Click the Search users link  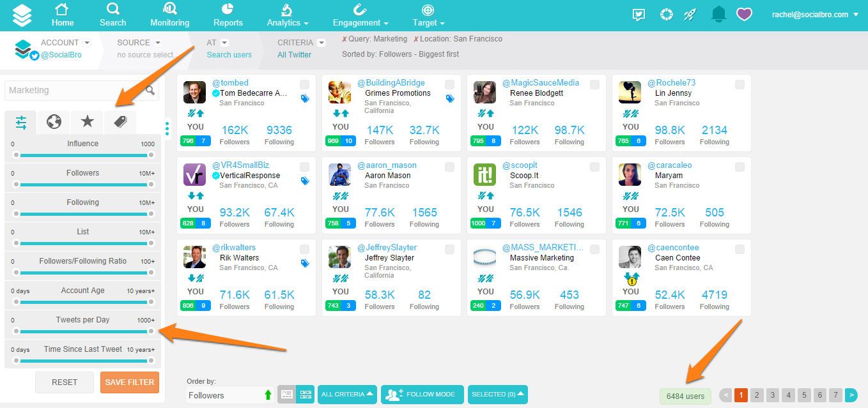[x=229, y=55]
